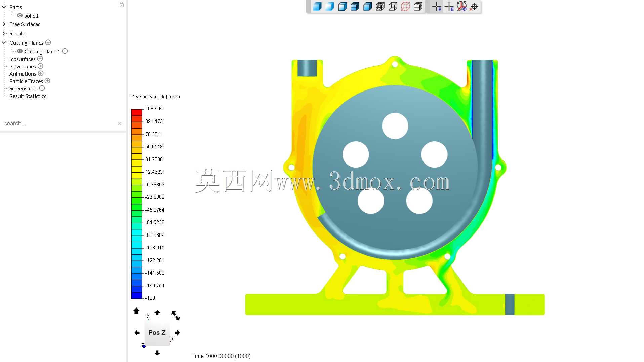Select the Particle Traces tree item
This screenshot has height=362, width=644.
point(26,81)
